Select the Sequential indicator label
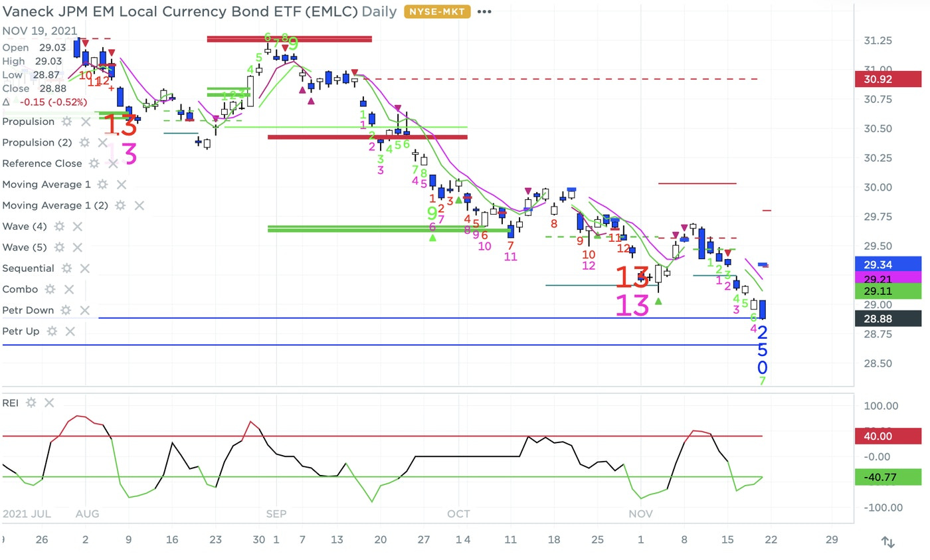This screenshot has width=930, height=560. [x=29, y=268]
